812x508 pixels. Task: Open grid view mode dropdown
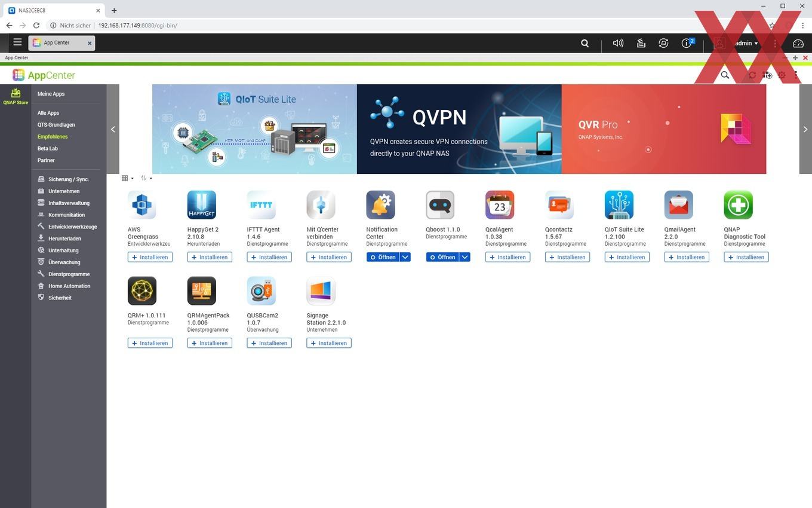click(x=127, y=178)
